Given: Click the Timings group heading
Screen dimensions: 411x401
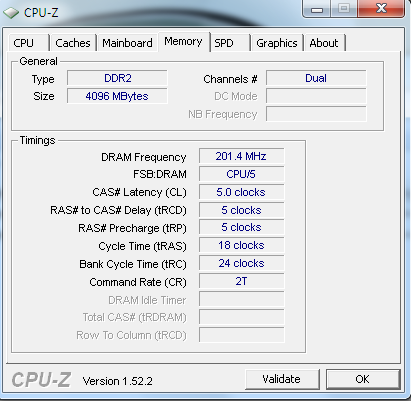Looking at the screenshot, I should [37, 140].
